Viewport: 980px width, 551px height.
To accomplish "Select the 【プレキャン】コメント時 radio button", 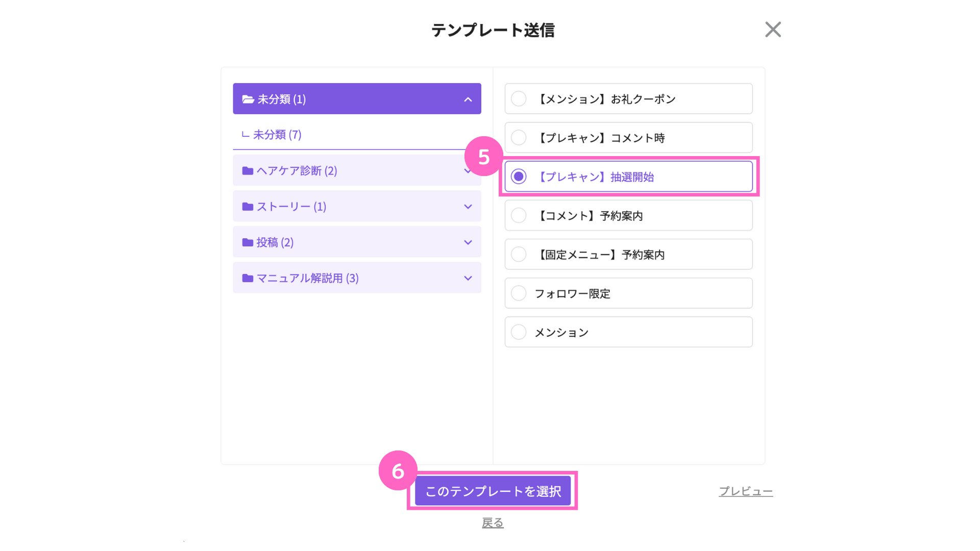I will 519,138.
